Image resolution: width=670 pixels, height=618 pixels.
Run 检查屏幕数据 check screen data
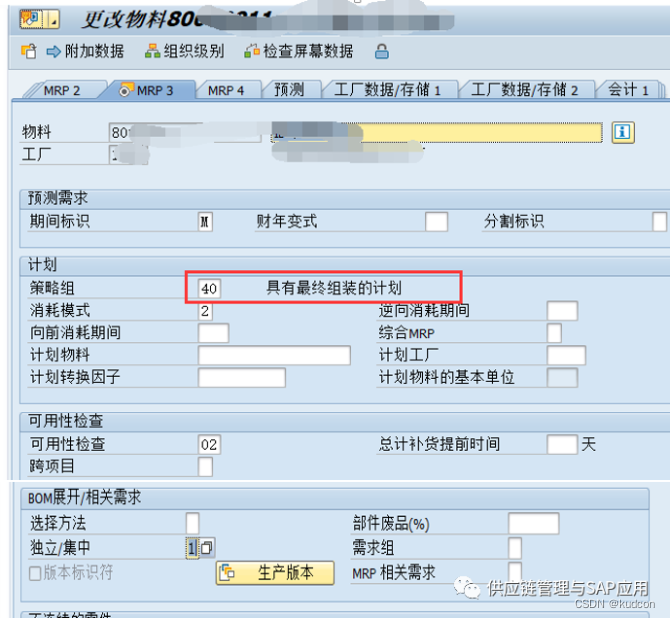[299, 52]
